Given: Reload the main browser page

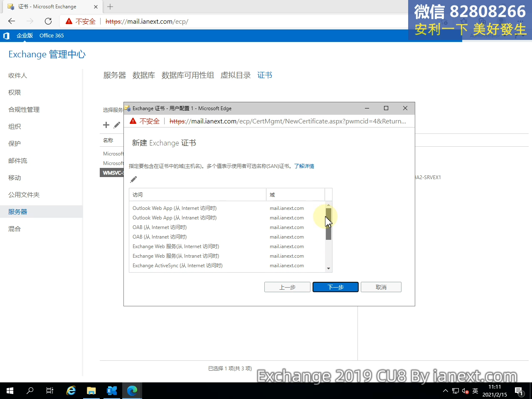Looking at the screenshot, I should point(48,21).
